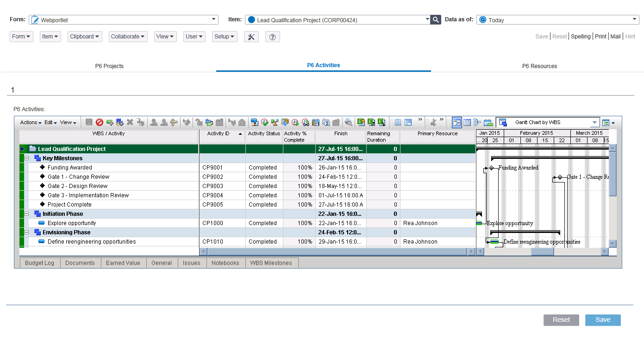Click the grey floppy disk save icon
This screenshot has height=339, width=644.
[89, 122]
